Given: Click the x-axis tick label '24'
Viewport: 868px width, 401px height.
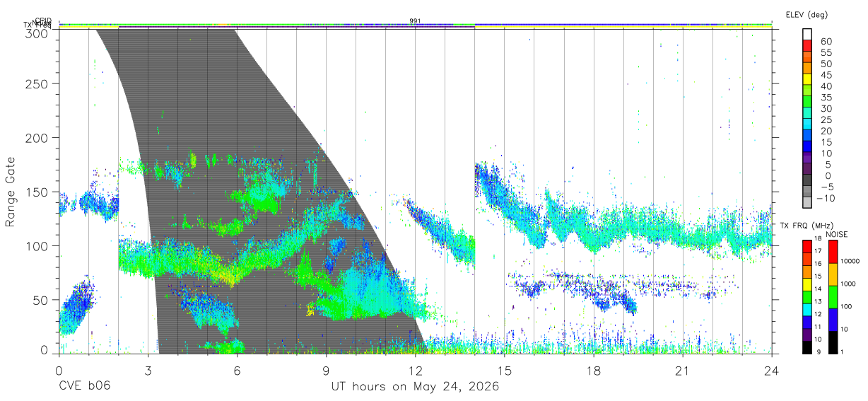Looking at the screenshot, I should pos(771,371).
